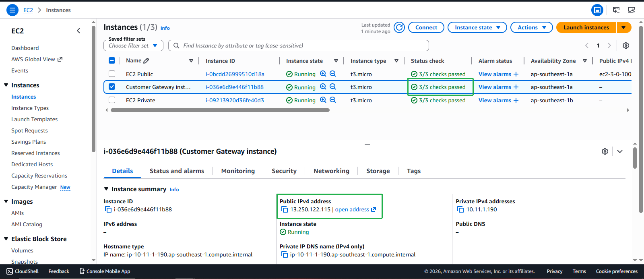Open Launch Templates in sidebar
This screenshot has height=279, width=644.
pyautogui.click(x=34, y=119)
